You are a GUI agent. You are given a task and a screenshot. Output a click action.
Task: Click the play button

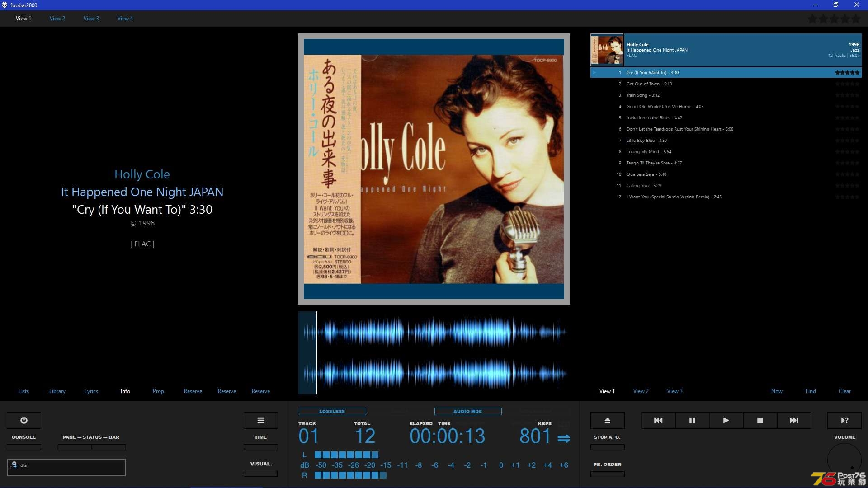pos(726,420)
